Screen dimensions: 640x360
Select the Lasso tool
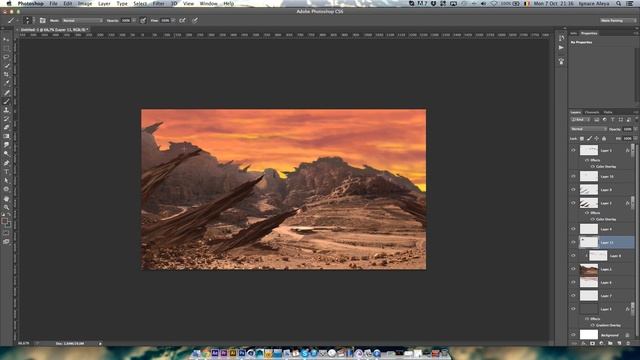pos(6,57)
